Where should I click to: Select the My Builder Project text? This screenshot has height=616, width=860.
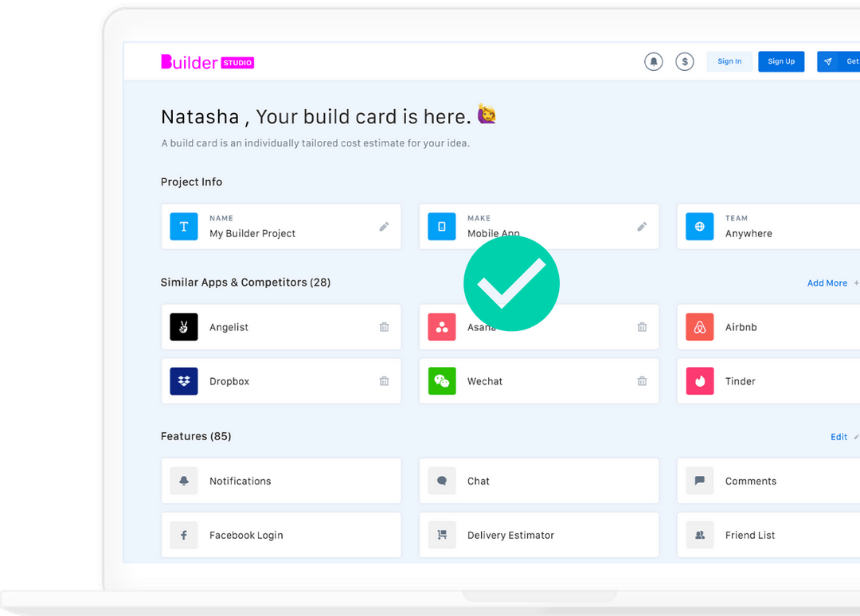(252, 233)
